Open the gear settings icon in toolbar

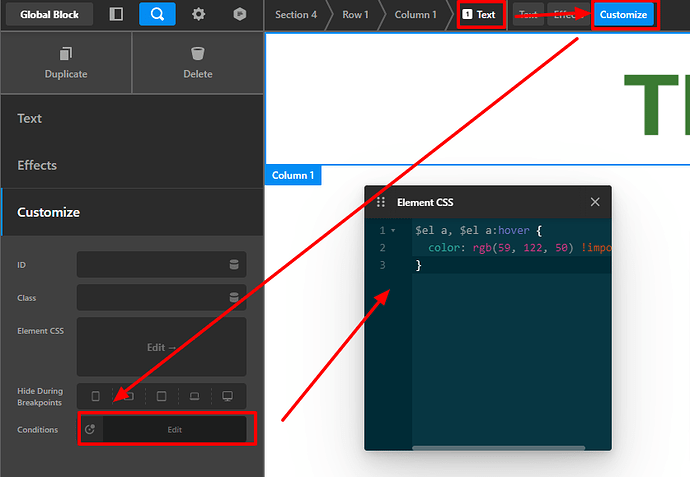199,14
